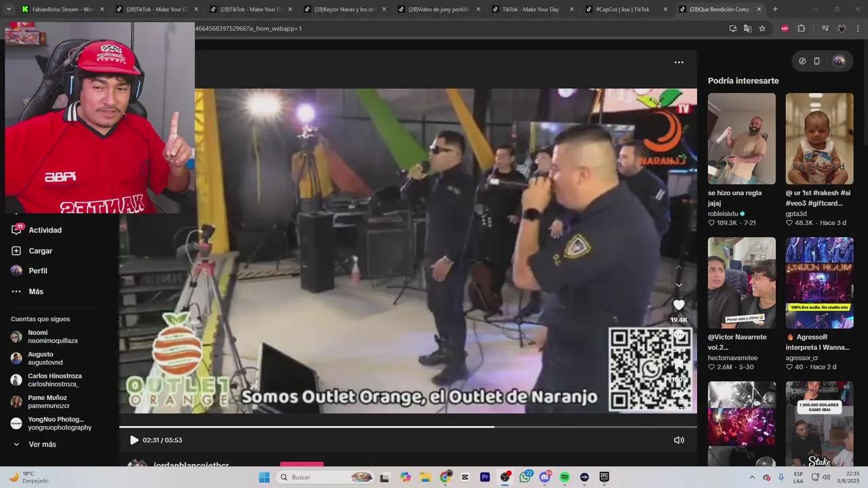Open browser media controls icon

(825, 28)
